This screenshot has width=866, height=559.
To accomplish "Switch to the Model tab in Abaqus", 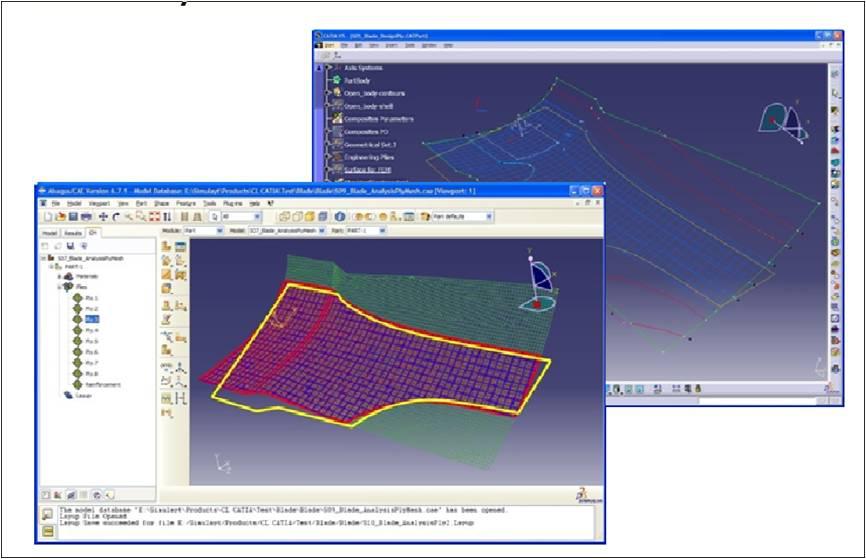I will [x=50, y=233].
